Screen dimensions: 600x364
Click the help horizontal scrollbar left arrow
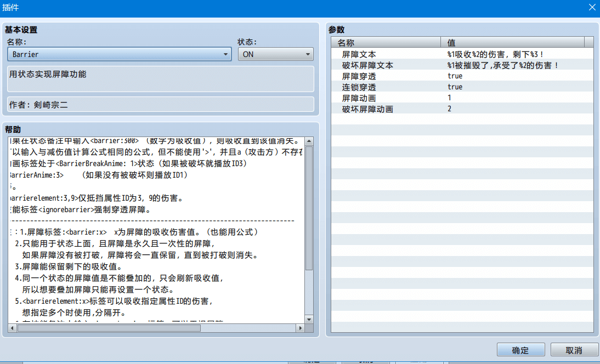click(12, 328)
